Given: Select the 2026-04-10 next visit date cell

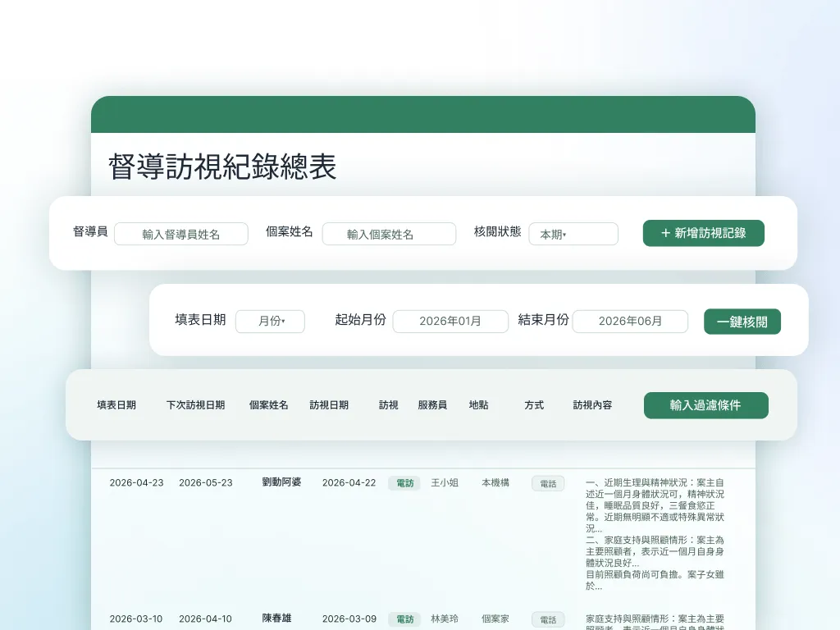Looking at the screenshot, I should click(205, 619).
